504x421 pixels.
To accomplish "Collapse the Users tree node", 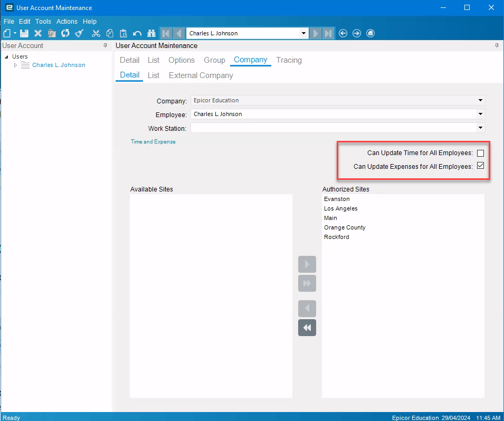I will [6, 56].
